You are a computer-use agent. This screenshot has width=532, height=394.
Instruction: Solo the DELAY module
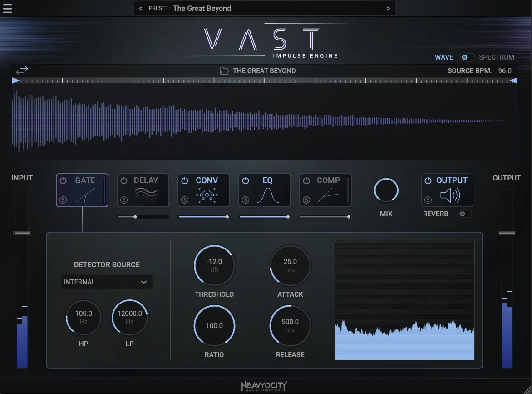(x=124, y=200)
